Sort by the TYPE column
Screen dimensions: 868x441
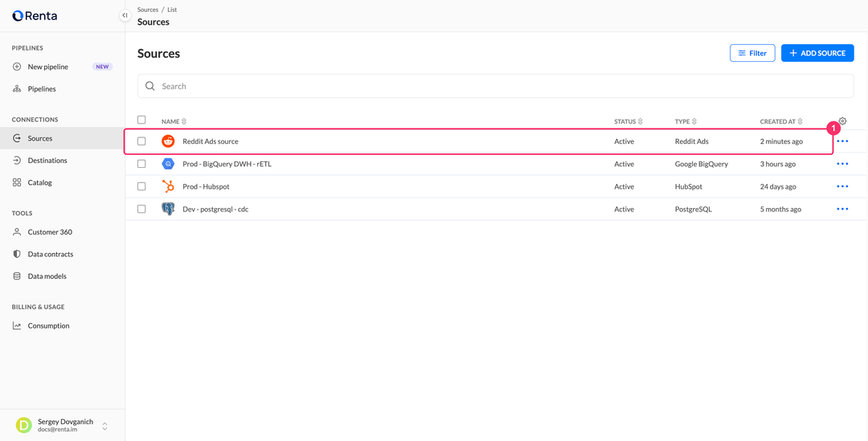[686, 121]
